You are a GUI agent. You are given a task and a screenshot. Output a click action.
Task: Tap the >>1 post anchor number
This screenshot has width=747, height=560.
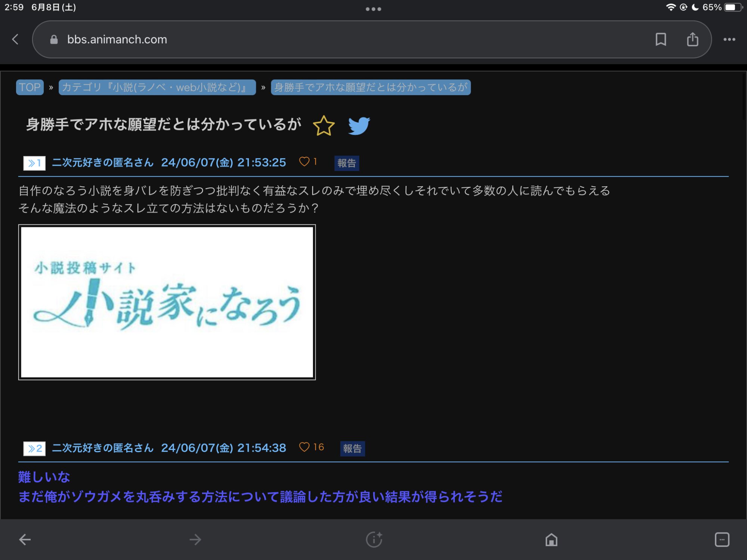34,163
